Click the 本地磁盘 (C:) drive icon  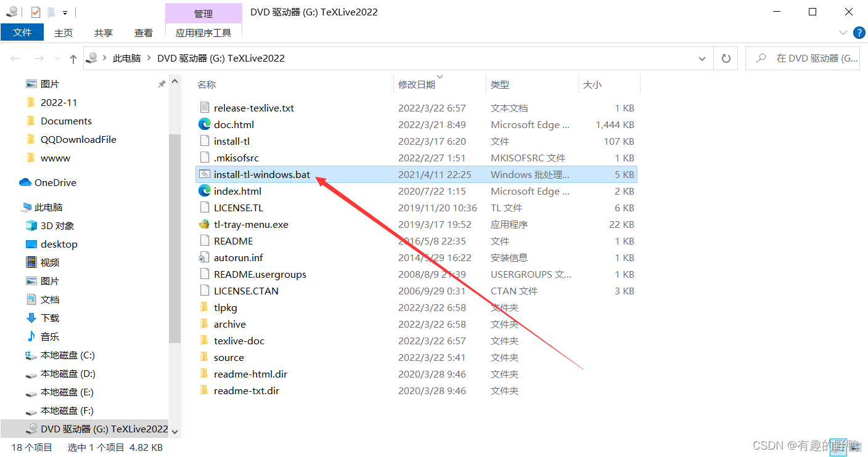[x=31, y=355]
